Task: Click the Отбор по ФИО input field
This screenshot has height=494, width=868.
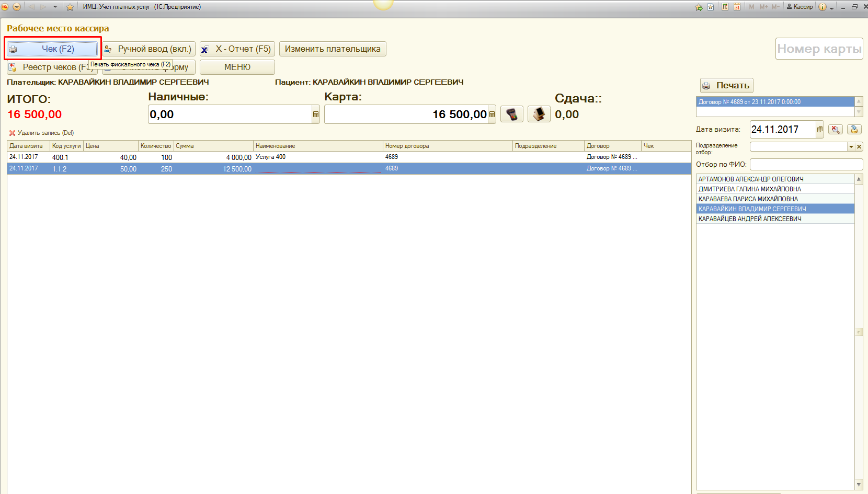Action: (x=806, y=165)
